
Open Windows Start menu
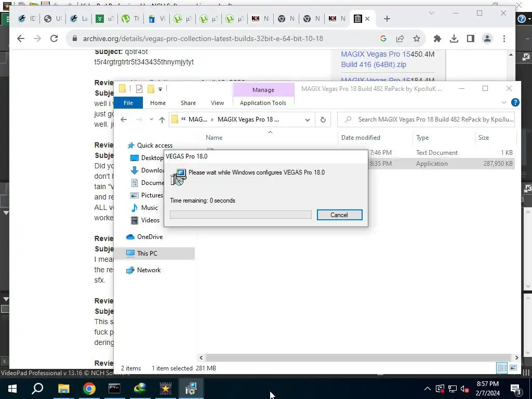click(12, 389)
